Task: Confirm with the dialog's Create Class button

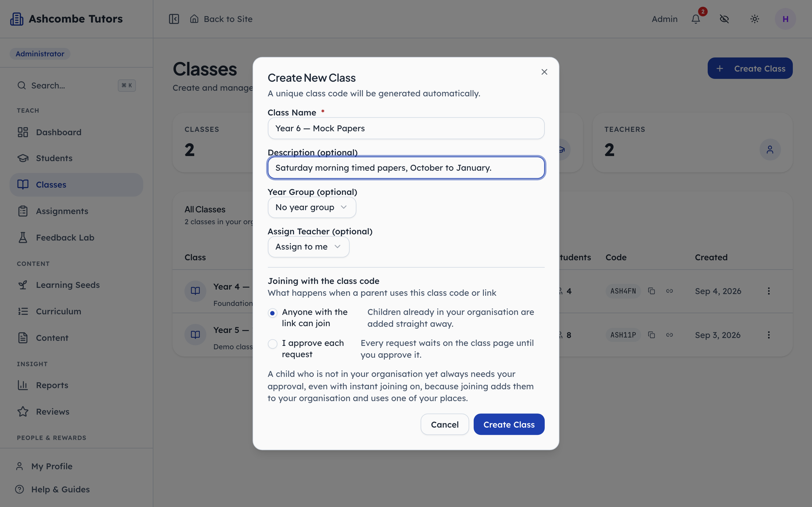Action: point(509,424)
